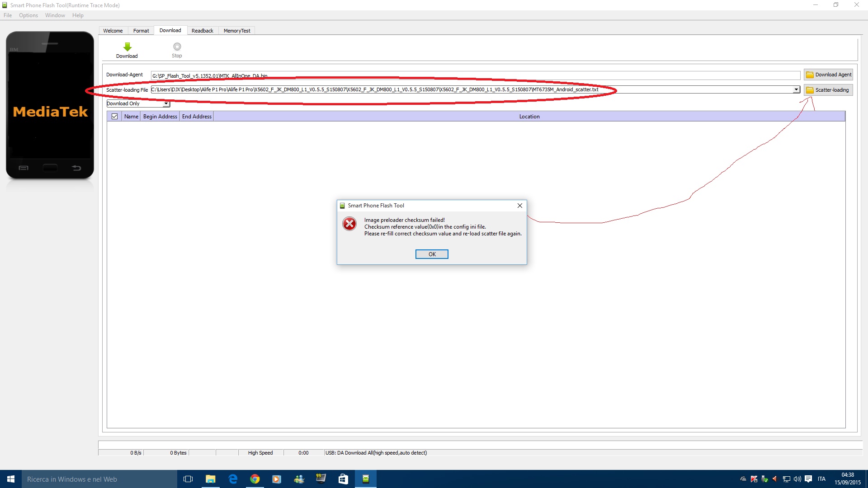Screen dimensions: 868x488
Task: Open Task View from the taskbar
Action: 188,479
